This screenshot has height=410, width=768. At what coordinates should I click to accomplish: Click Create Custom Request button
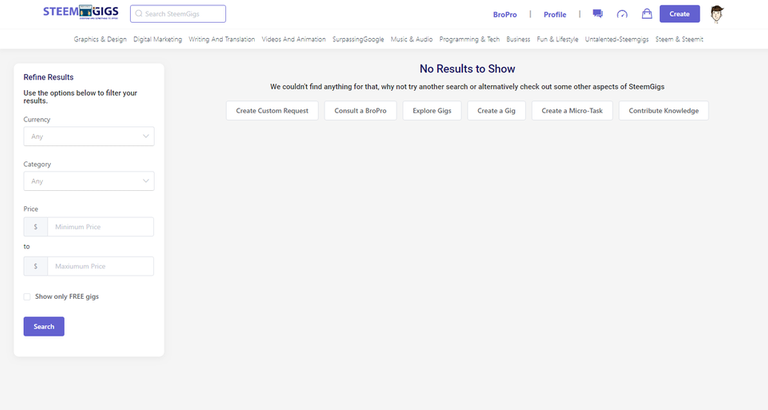coord(272,111)
